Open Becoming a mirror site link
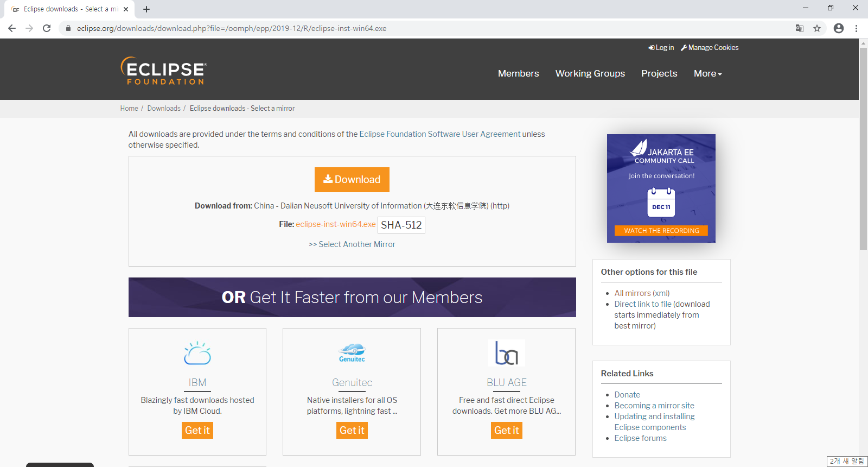This screenshot has width=868, height=467. click(x=654, y=406)
